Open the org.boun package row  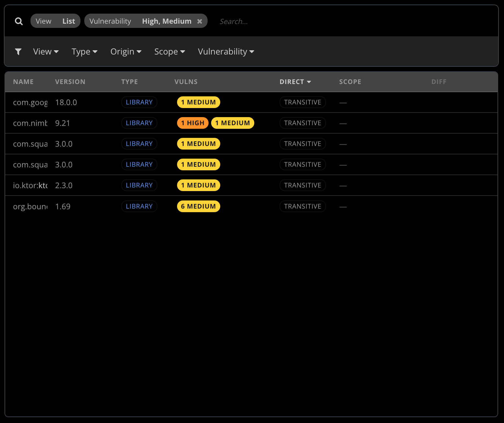(251, 206)
